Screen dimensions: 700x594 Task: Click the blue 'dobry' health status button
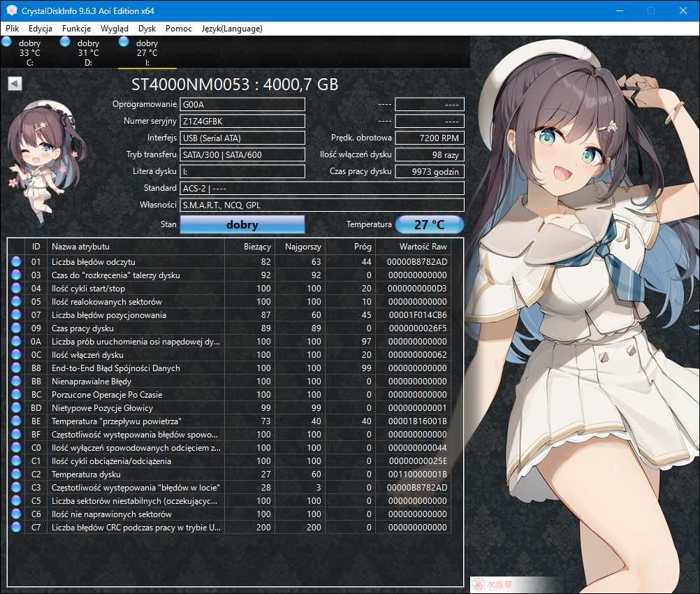click(242, 224)
